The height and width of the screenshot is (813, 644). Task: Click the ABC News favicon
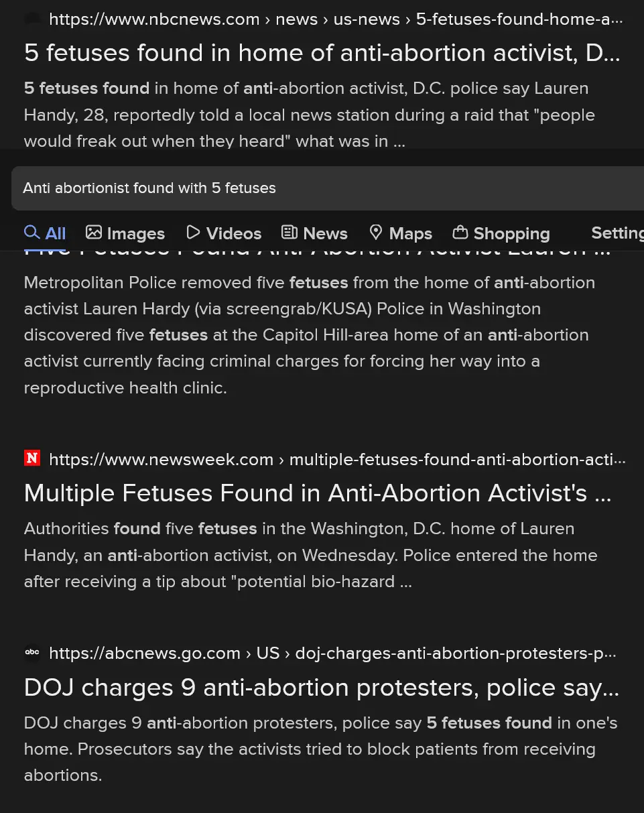pyautogui.click(x=32, y=652)
